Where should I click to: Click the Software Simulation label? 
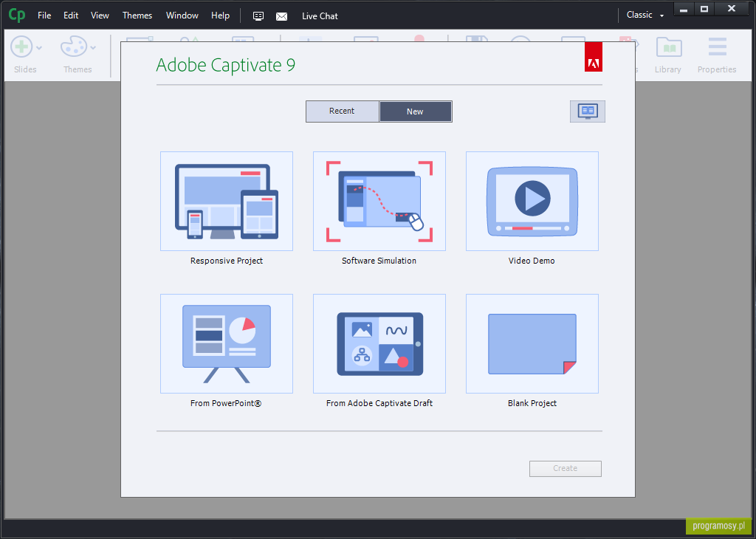(x=379, y=261)
